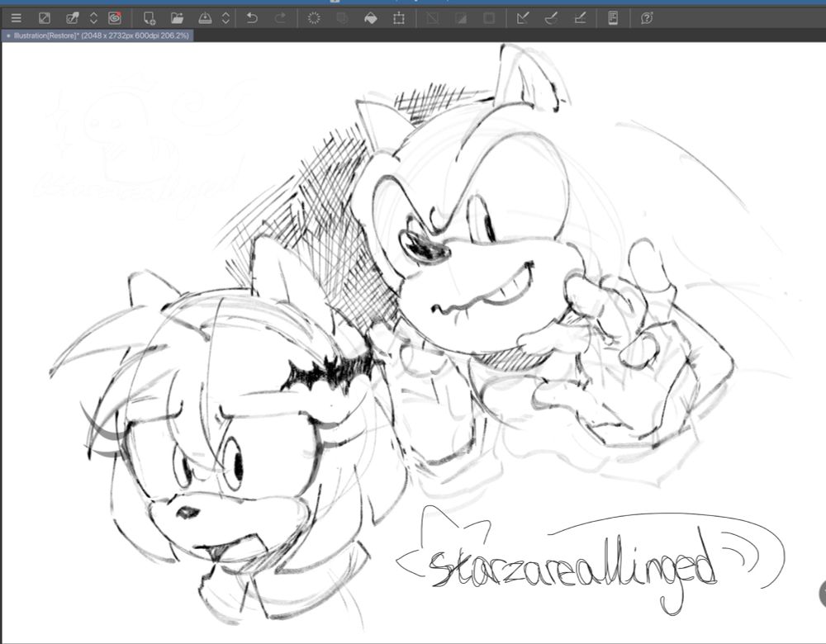
Task: Click the save/export tray icon
Action: pos(205,18)
